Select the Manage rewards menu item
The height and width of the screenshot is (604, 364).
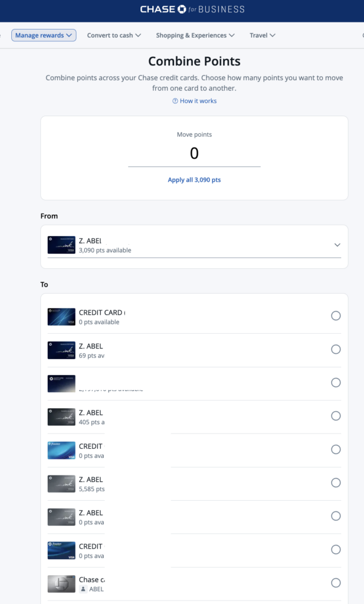44,35
